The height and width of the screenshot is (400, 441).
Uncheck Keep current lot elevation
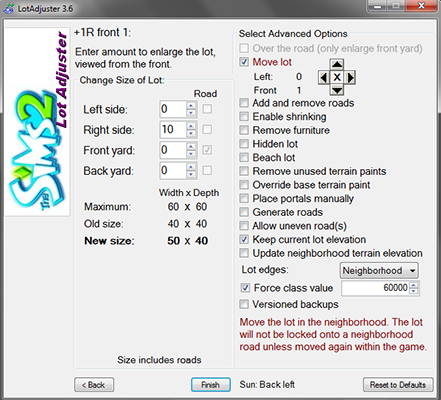244,239
